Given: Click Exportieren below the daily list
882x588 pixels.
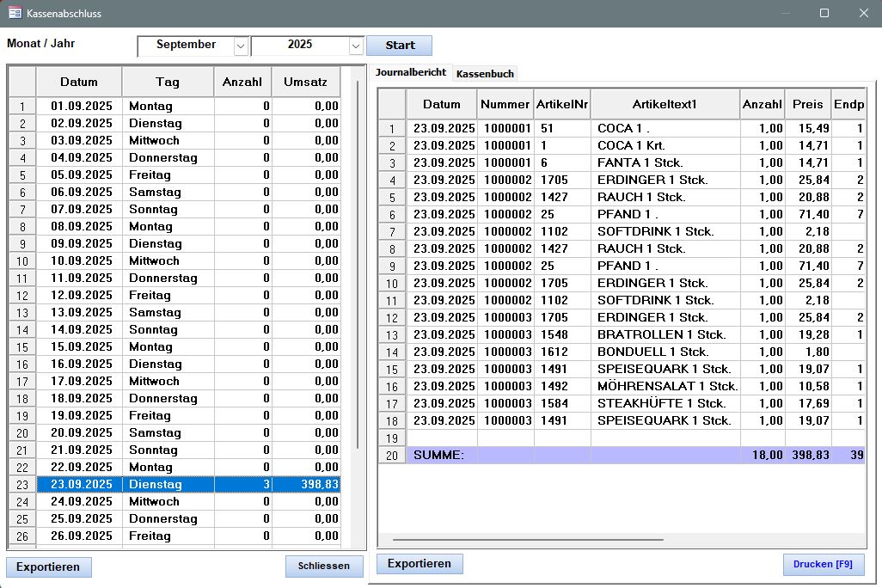Looking at the screenshot, I should [49, 567].
